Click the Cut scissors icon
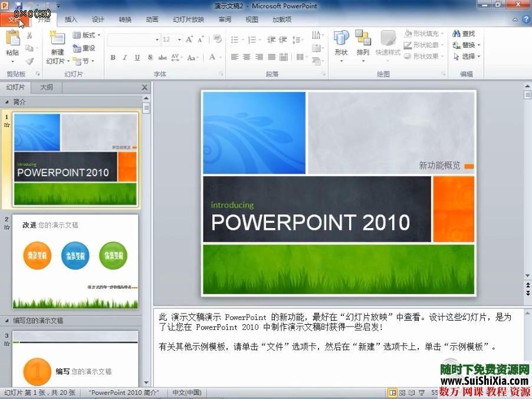 29,35
